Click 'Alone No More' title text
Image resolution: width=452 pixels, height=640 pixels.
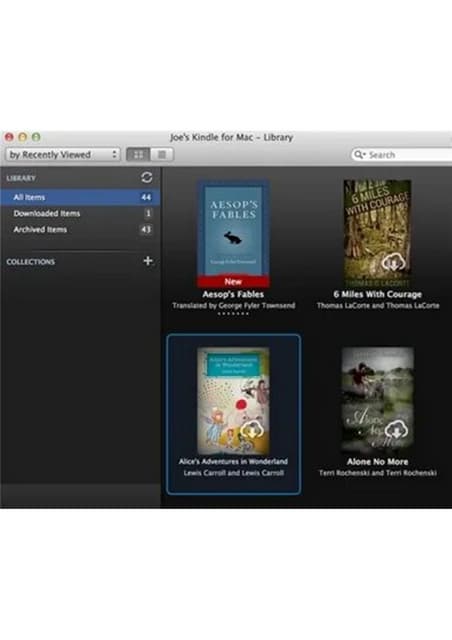[x=377, y=462]
